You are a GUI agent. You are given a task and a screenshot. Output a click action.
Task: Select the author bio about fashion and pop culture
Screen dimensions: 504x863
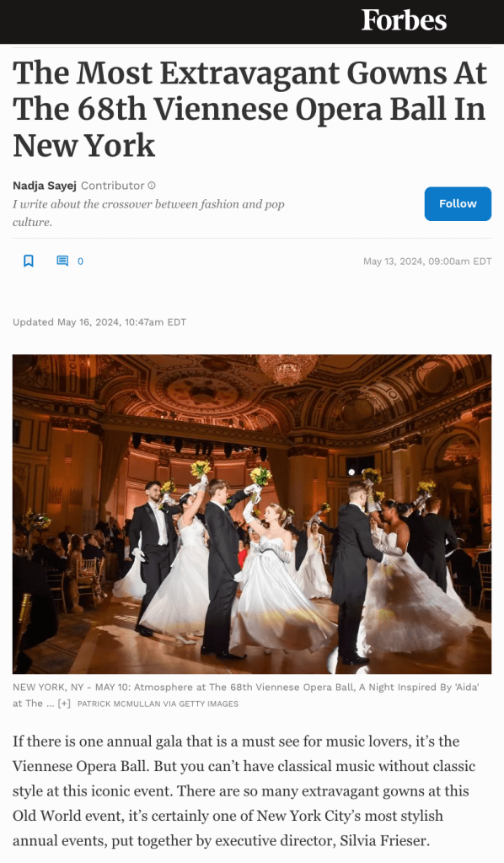(148, 213)
